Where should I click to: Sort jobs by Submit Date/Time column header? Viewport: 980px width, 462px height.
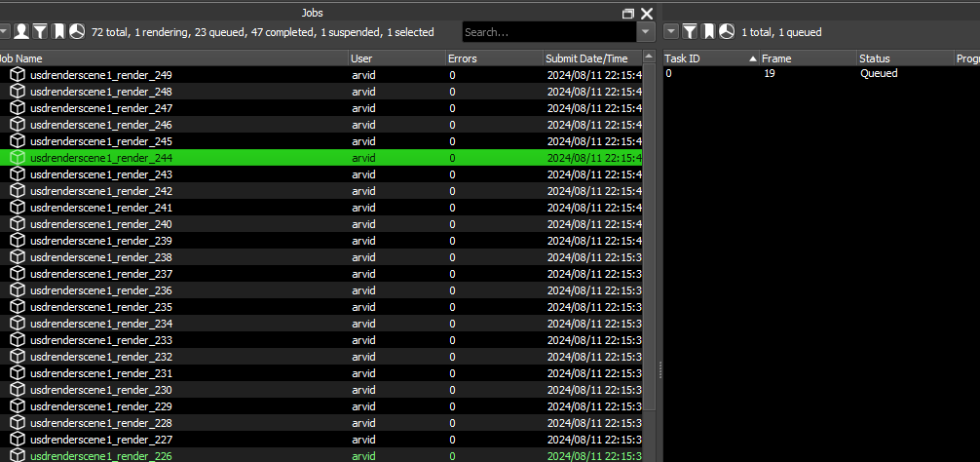(592, 58)
